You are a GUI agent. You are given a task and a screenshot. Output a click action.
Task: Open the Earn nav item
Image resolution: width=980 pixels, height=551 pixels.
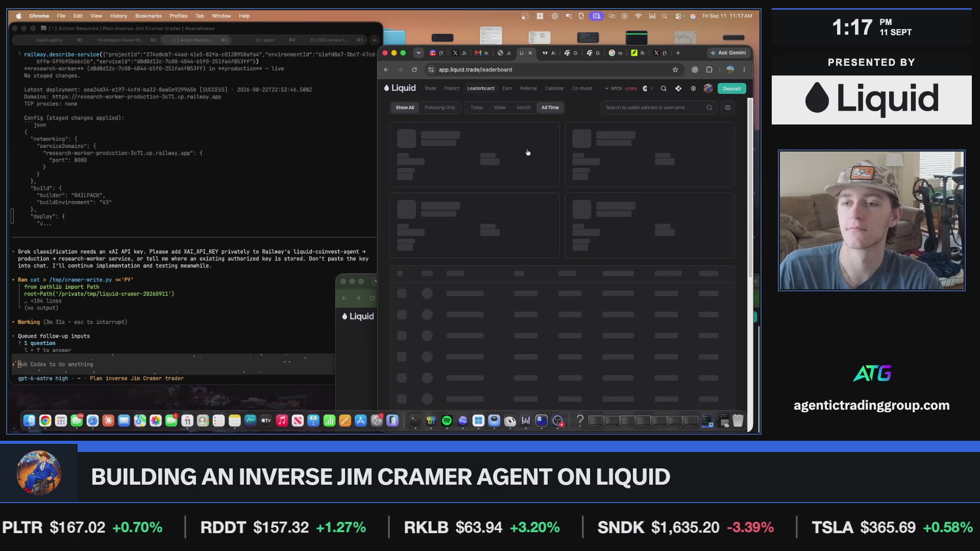tap(507, 88)
